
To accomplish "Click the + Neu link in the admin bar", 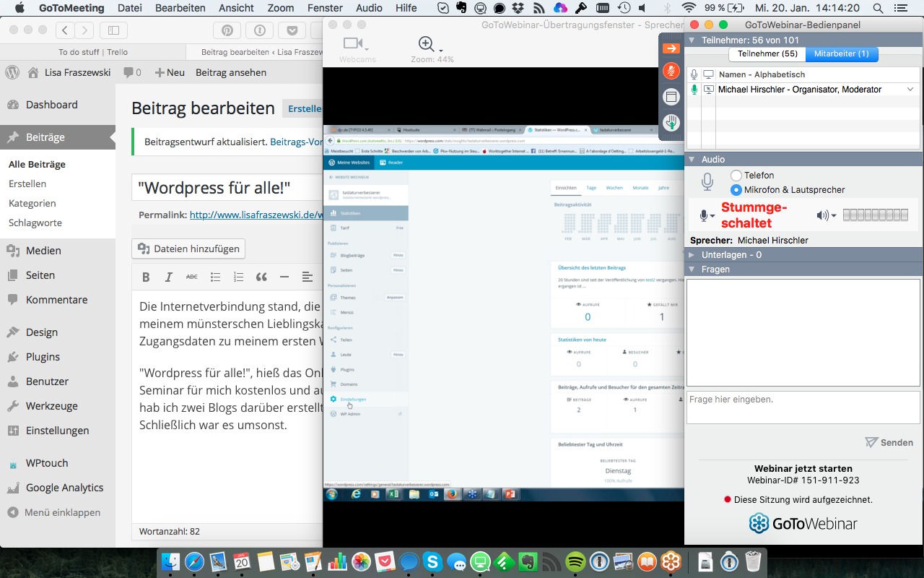I will (x=170, y=72).
